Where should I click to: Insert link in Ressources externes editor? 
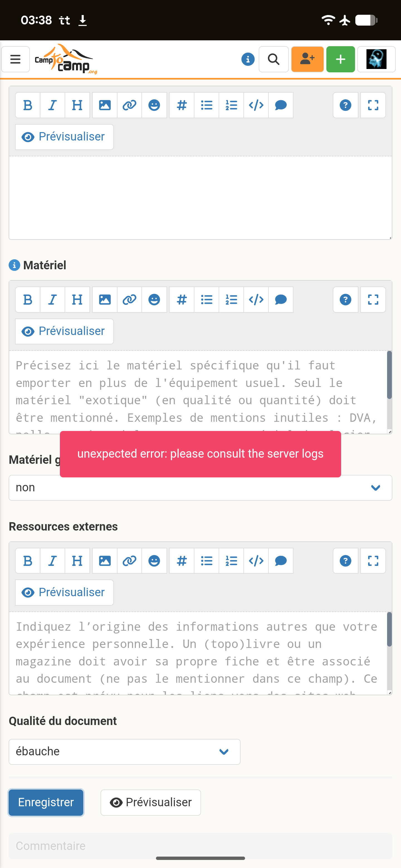point(129,561)
